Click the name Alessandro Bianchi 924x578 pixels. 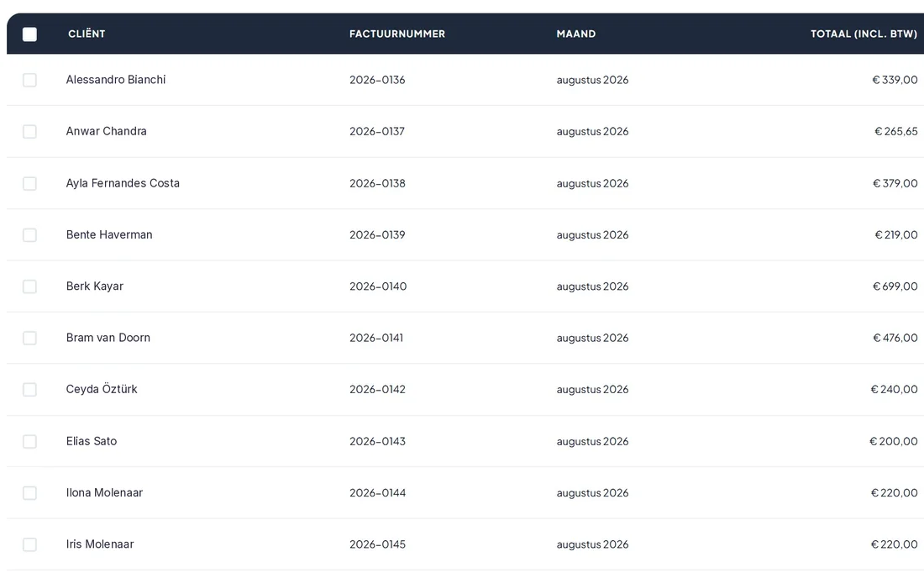pos(116,80)
